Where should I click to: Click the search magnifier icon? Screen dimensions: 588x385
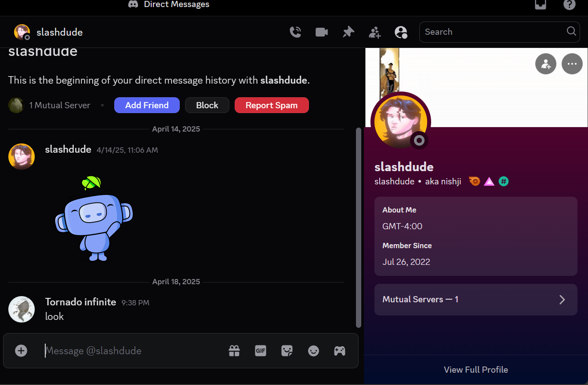tap(571, 31)
